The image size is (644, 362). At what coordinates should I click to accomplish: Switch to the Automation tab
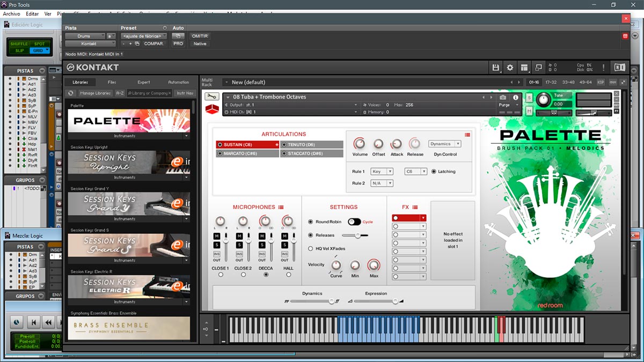pyautogui.click(x=179, y=82)
